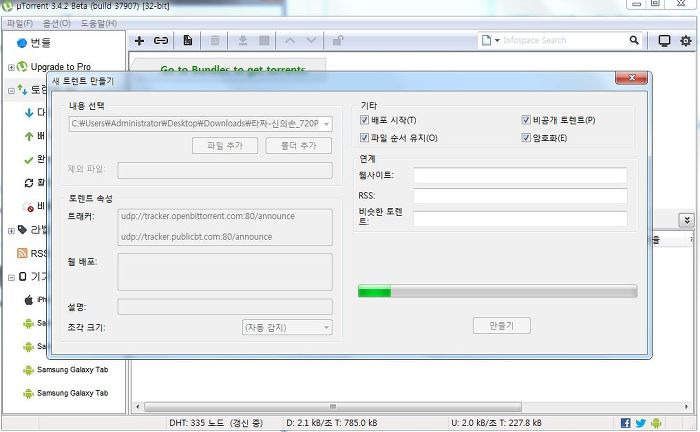Click the Add Torrent from URL link icon
The width and height of the screenshot is (700, 432).
161,41
